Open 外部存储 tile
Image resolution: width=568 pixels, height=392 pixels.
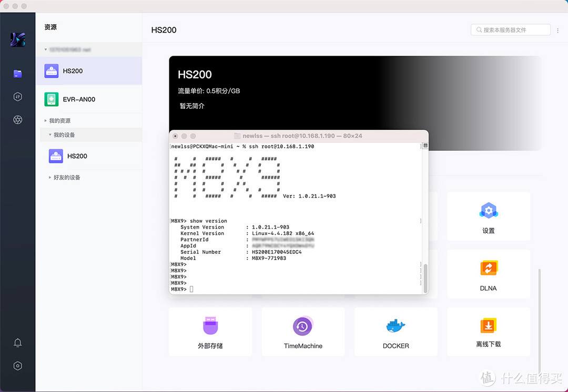(x=210, y=332)
